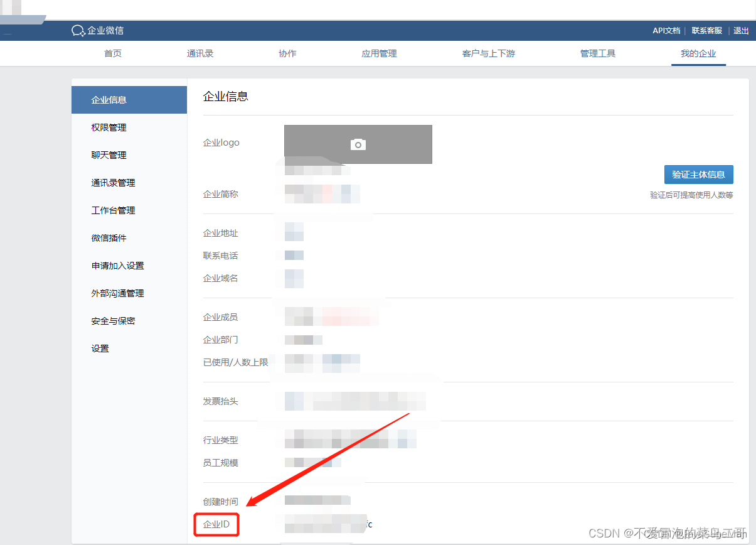Click 退出 to log out
The image size is (756, 545).
pos(741,31)
